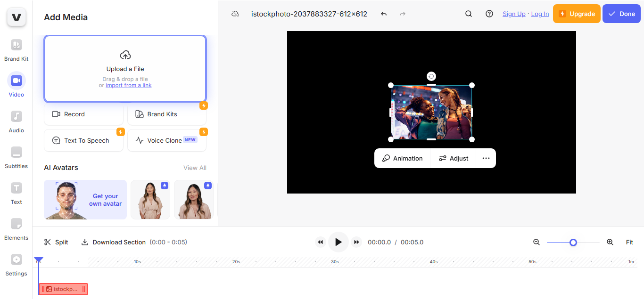
Task: Apply an Animation to the selected clip
Action: click(403, 158)
